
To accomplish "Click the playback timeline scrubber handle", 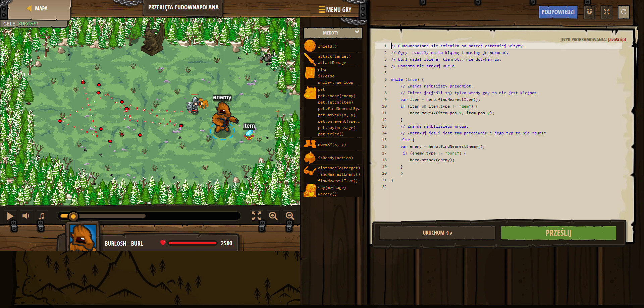I will coord(73,216).
